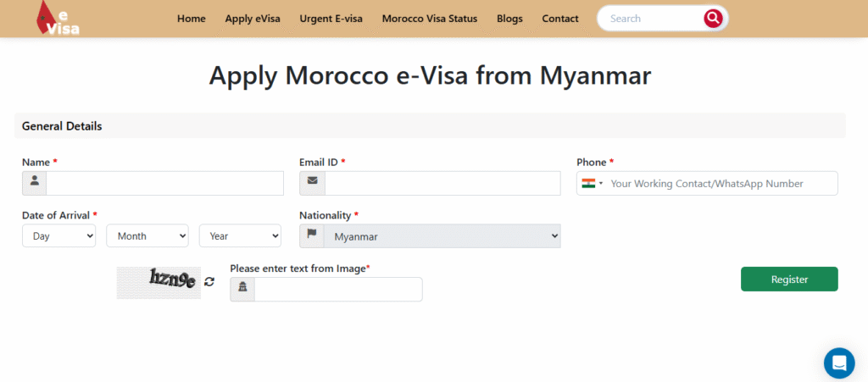Image resolution: width=868 pixels, height=382 pixels.
Task: Open the Blogs link
Action: pos(509,19)
